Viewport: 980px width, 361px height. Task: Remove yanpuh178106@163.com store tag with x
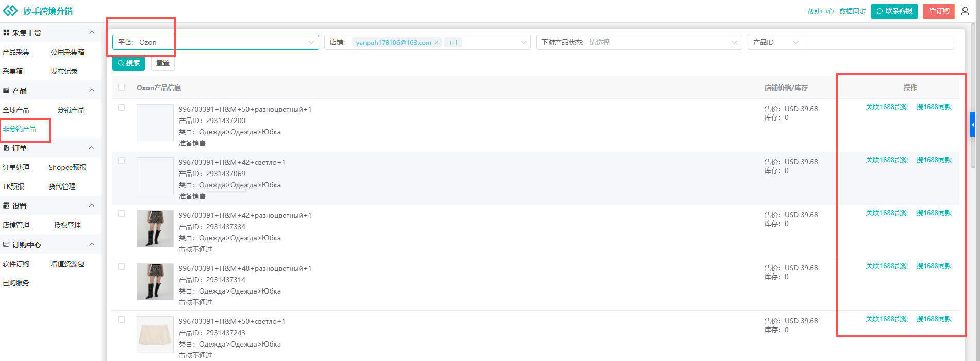pyautogui.click(x=437, y=42)
